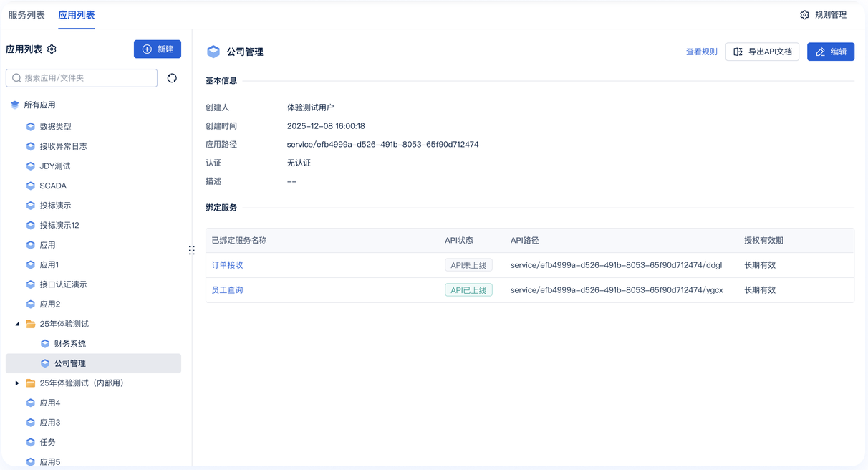The image size is (868, 470).
Task: Open the 员工查询 service link
Action: click(x=227, y=290)
